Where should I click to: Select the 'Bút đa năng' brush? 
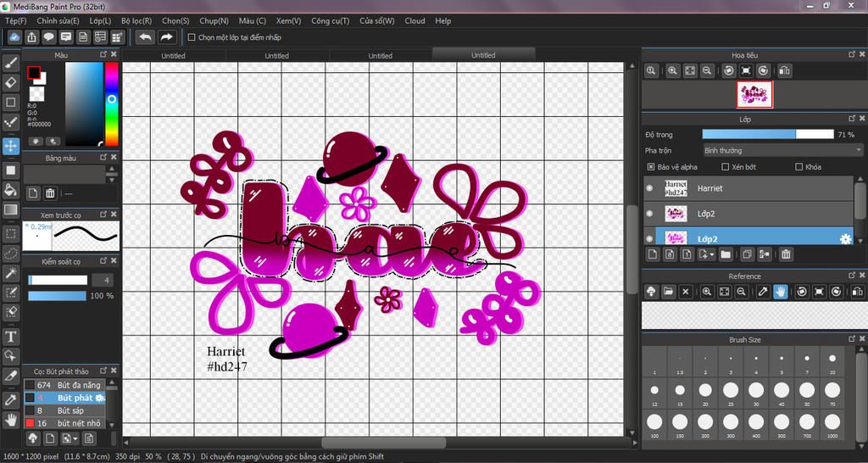tap(64, 385)
